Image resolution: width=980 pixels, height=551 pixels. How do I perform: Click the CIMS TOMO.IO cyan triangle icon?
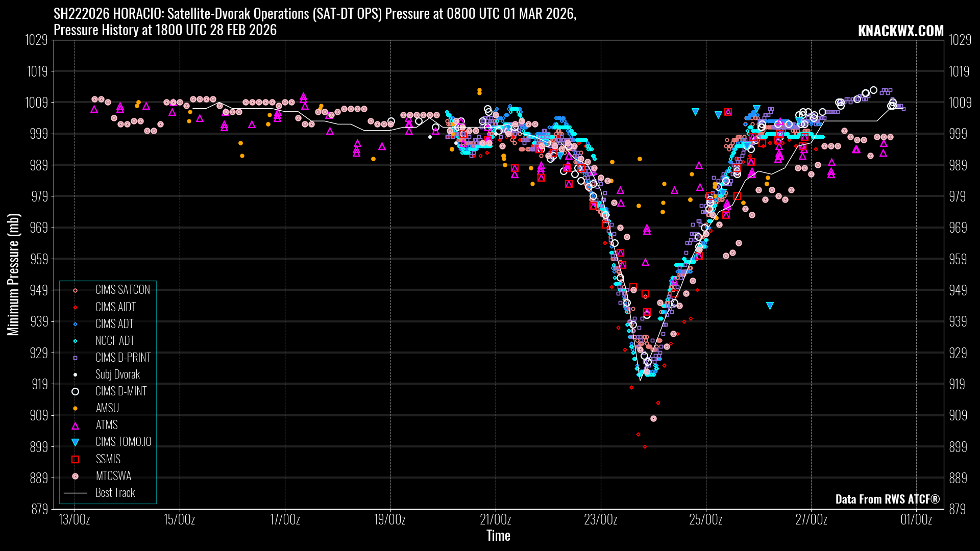pos(75,442)
